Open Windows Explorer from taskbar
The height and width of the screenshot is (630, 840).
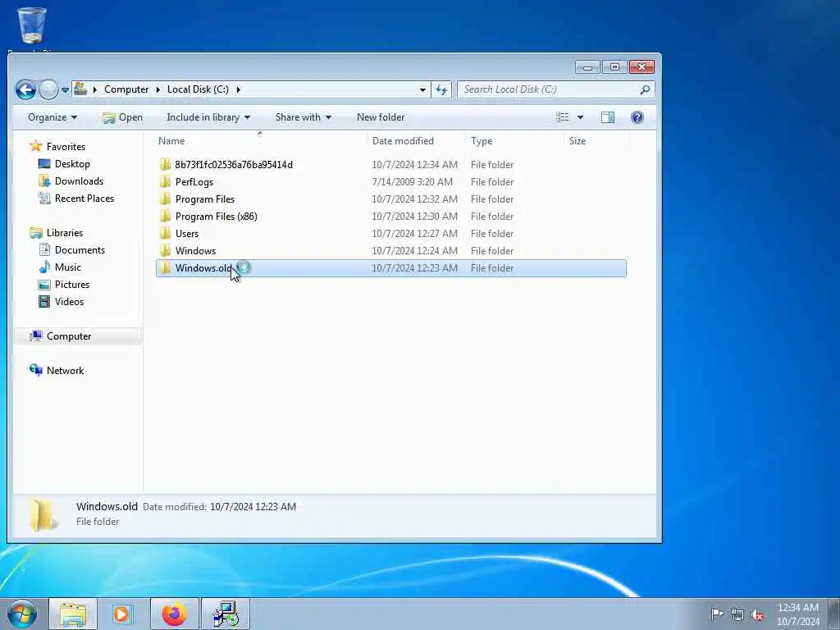coord(73,614)
